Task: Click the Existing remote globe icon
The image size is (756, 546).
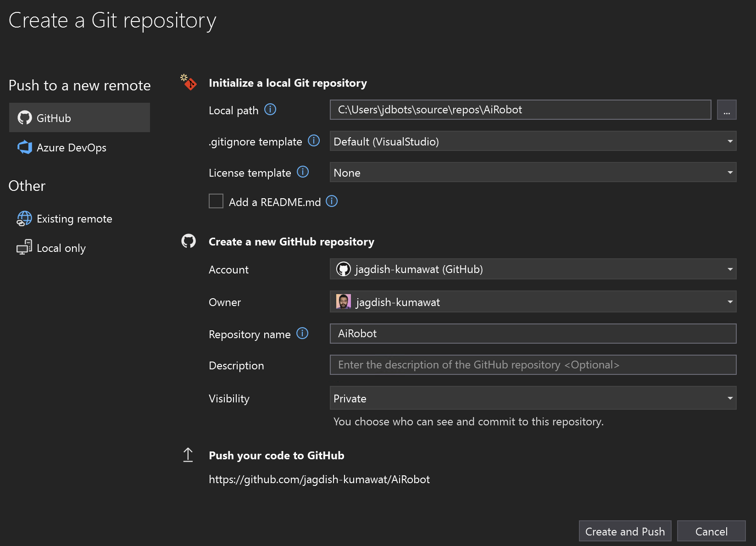Action: pyautogui.click(x=24, y=218)
